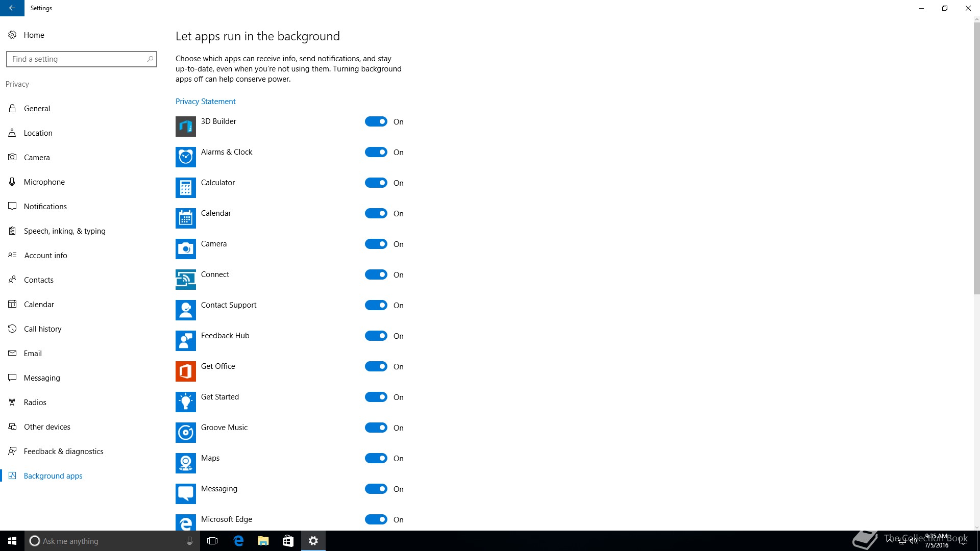Open Task View from the taskbar
Viewport: 980px width, 551px height.
pyautogui.click(x=212, y=541)
